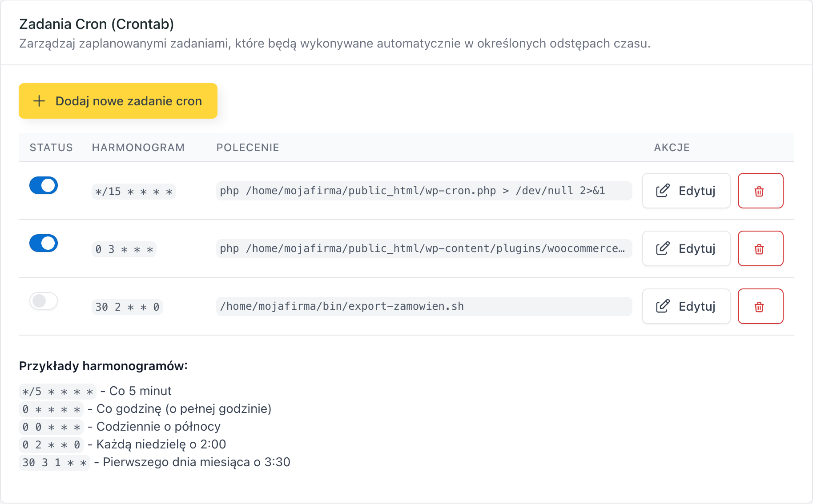This screenshot has width=813, height=504.
Task: Select the 0 3 * * * schedule
Action: point(124,249)
